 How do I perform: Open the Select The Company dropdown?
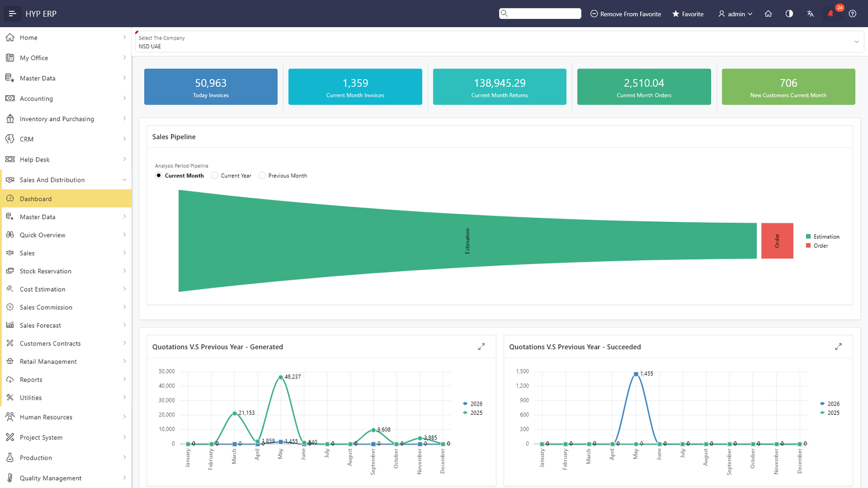tap(499, 42)
